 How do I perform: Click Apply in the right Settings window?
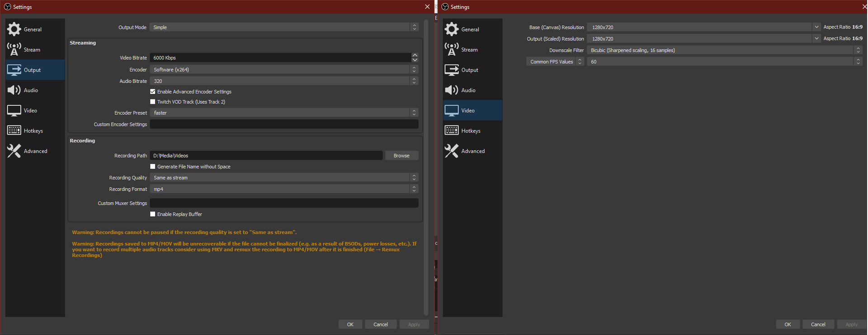pyautogui.click(x=852, y=324)
